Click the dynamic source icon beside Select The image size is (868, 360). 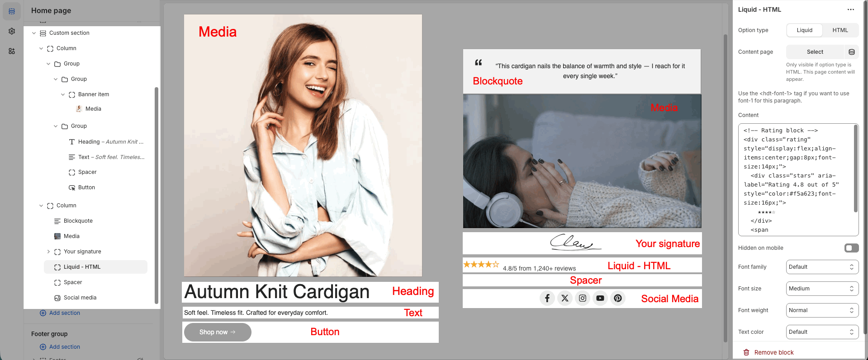[x=851, y=52]
